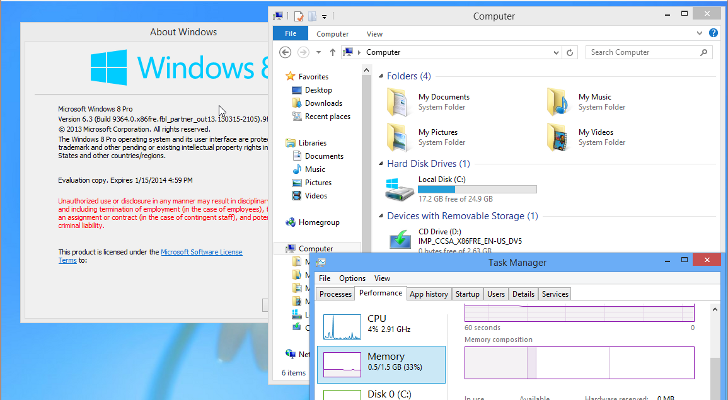The image size is (728, 400).
Task: Select the CD Drive (D:) icon
Action: click(x=399, y=240)
